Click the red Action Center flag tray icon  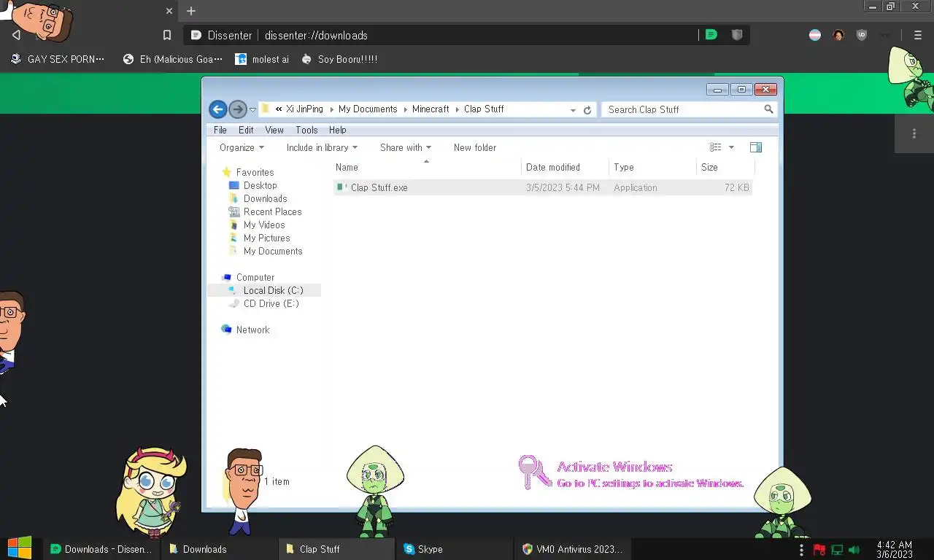coord(819,550)
